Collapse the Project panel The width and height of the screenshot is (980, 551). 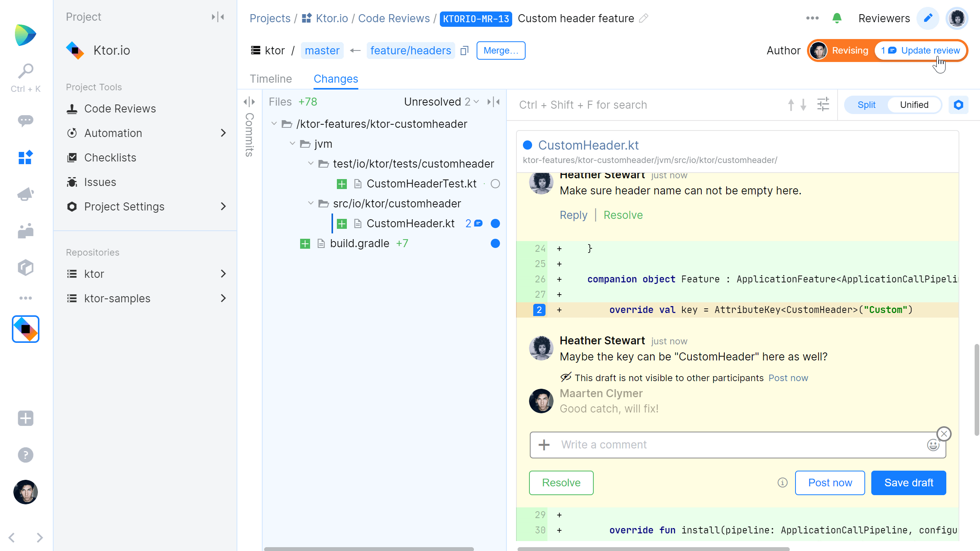pos(218,17)
